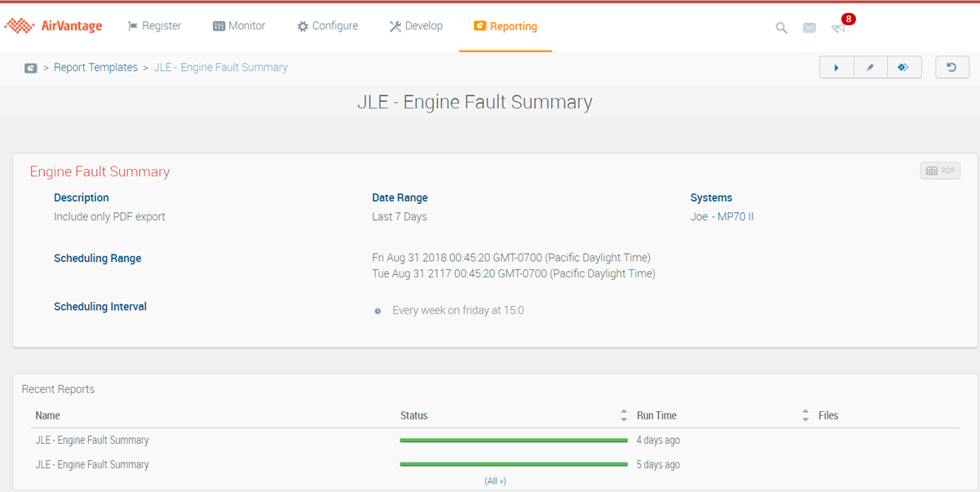Open the envelope messages icon
This screenshot has height=492, width=980.
tap(809, 28)
